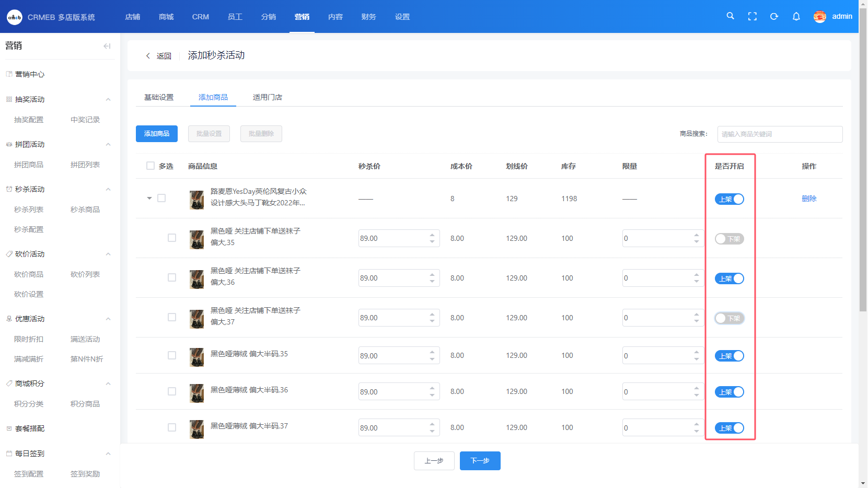868x488 pixels.
Task: Click the 秒杀活动 menu icon
Action: pos(9,189)
